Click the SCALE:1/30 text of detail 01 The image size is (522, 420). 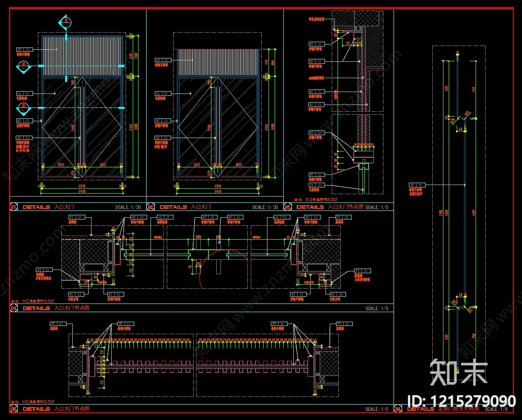pos(128,207)
